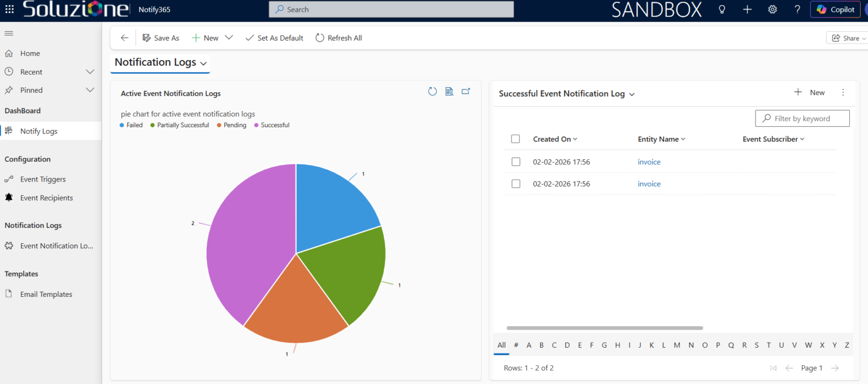Open the Share button
Image resolution: width=868 pixels, height=384 pixels.
pyautogui.click(x=847, y=38)
